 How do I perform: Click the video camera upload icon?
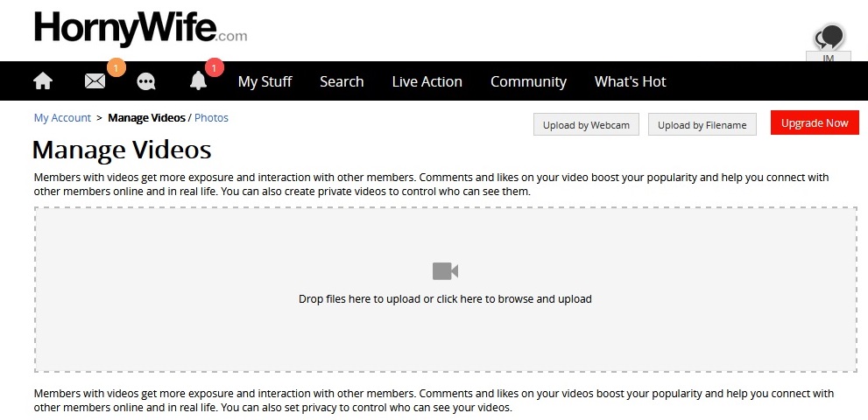[x=445, y=271]
